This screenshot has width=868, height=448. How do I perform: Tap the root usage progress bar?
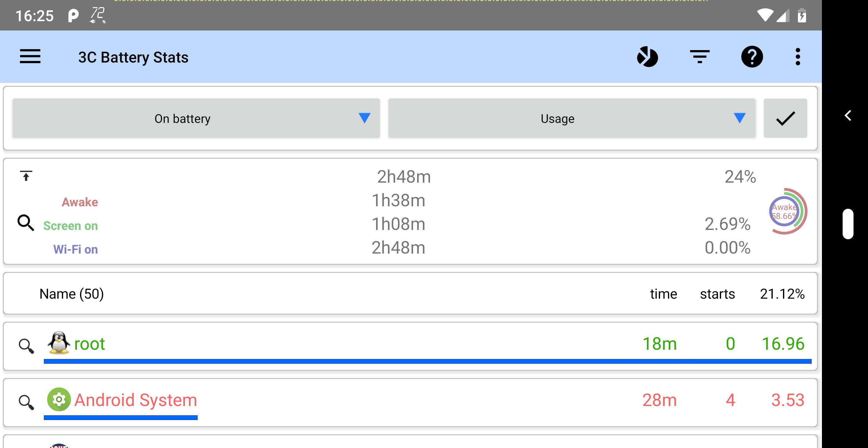point(427,362)
